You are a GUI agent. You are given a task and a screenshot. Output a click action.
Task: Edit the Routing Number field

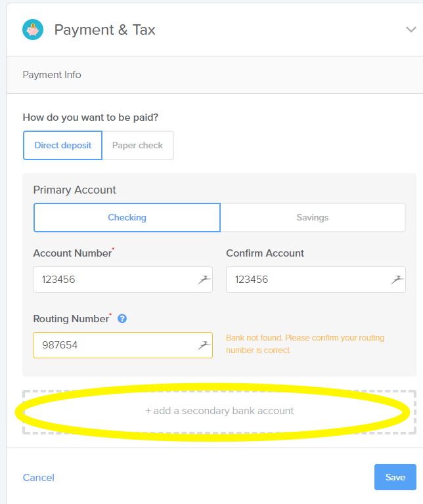(123, 345)
